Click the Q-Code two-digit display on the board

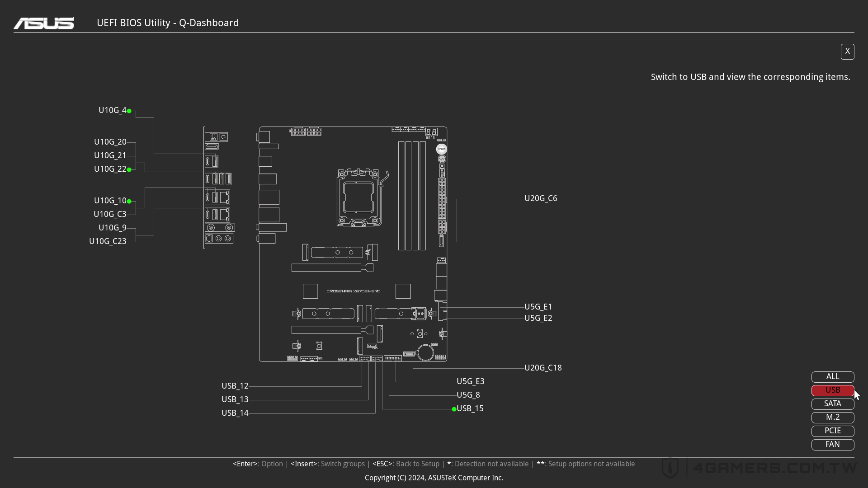pyautogui.click(x=431, y=132)
